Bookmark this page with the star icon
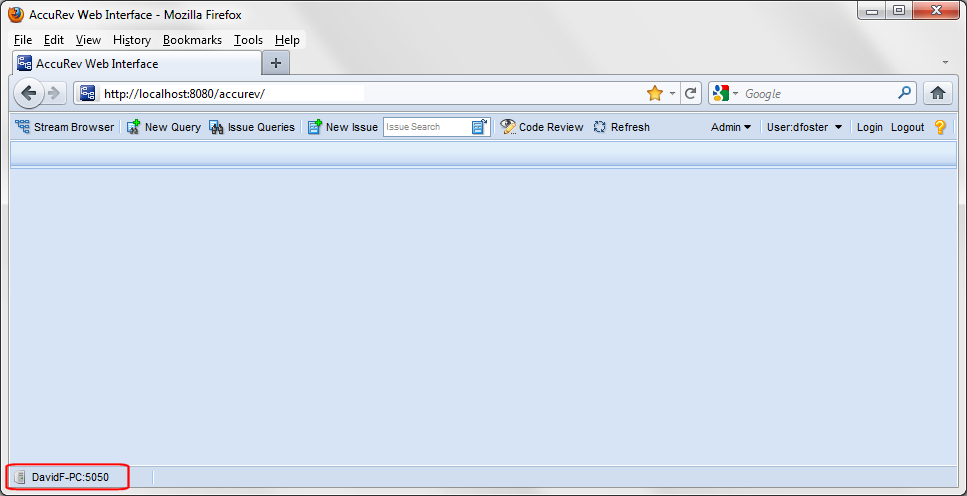967x496 pixels. coord(655,93)
